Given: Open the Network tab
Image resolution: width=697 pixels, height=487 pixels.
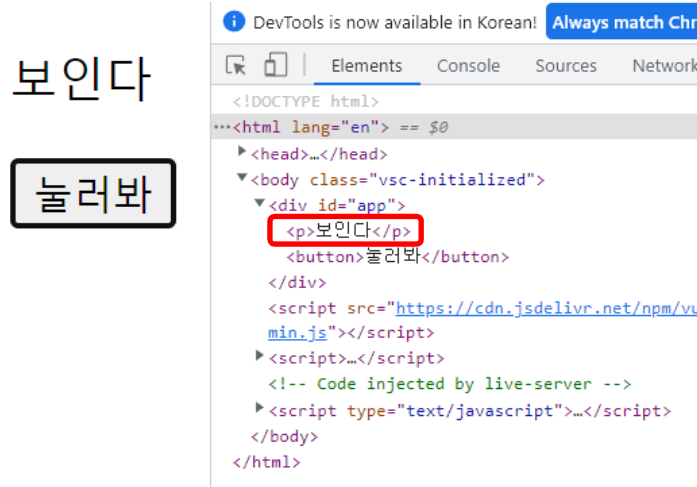Looking at the screenshot, I should pos(664,66).
